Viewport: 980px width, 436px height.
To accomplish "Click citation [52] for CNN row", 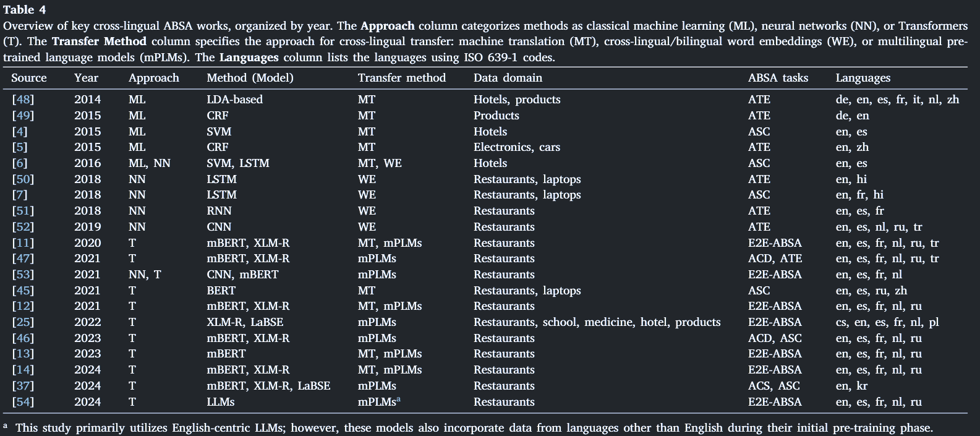I will pyautogui.click(x=23, y=226).
